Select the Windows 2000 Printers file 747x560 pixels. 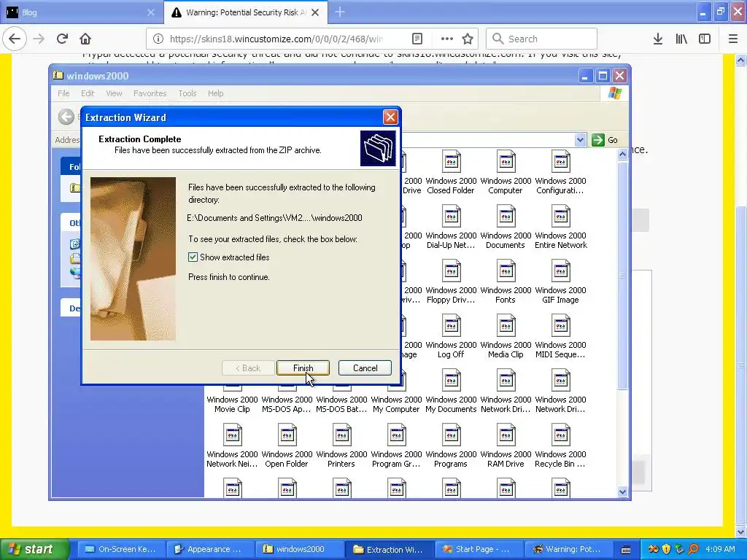[x=341, y=446]
